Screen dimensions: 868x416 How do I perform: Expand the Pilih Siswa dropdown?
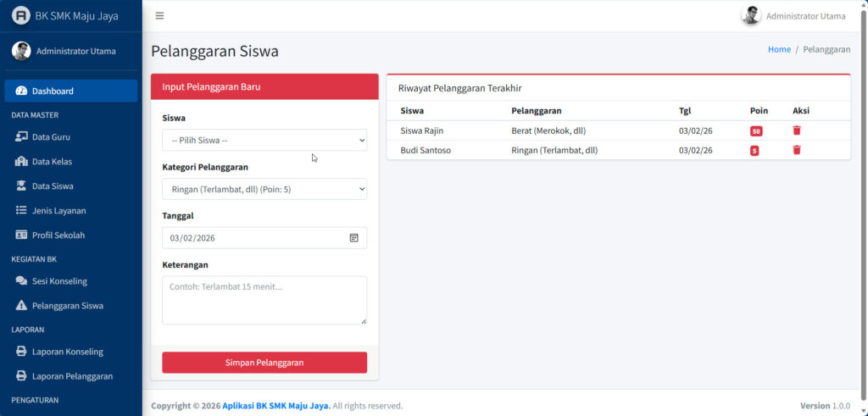coord(264,140)
